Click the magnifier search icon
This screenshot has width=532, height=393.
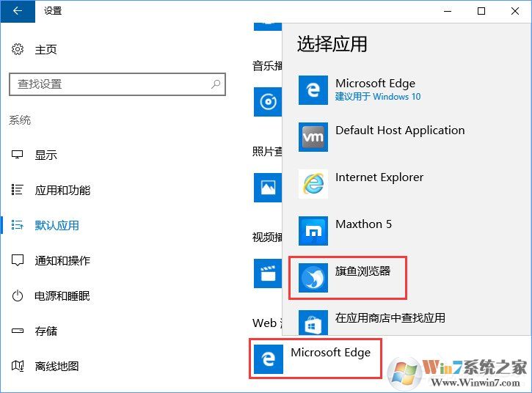point(216,84)
